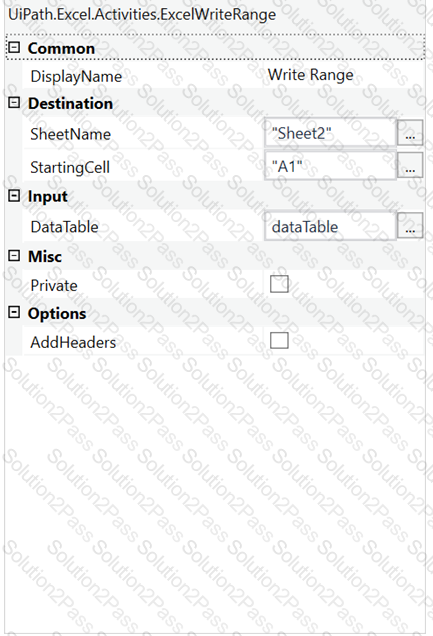Click the SheetName field containing "Sheet2"
This screenshot has width=433, height=636.
click(330, 133)
